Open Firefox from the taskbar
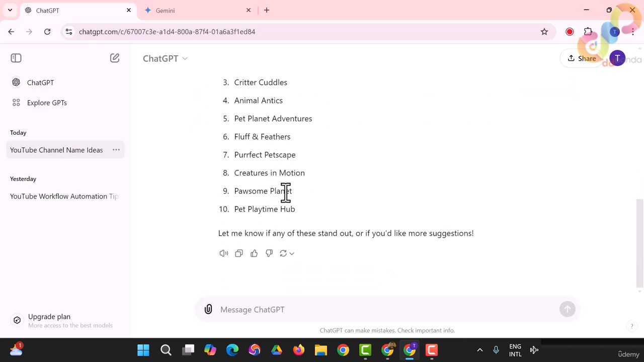644x362 pixels. tap(299, 350)
